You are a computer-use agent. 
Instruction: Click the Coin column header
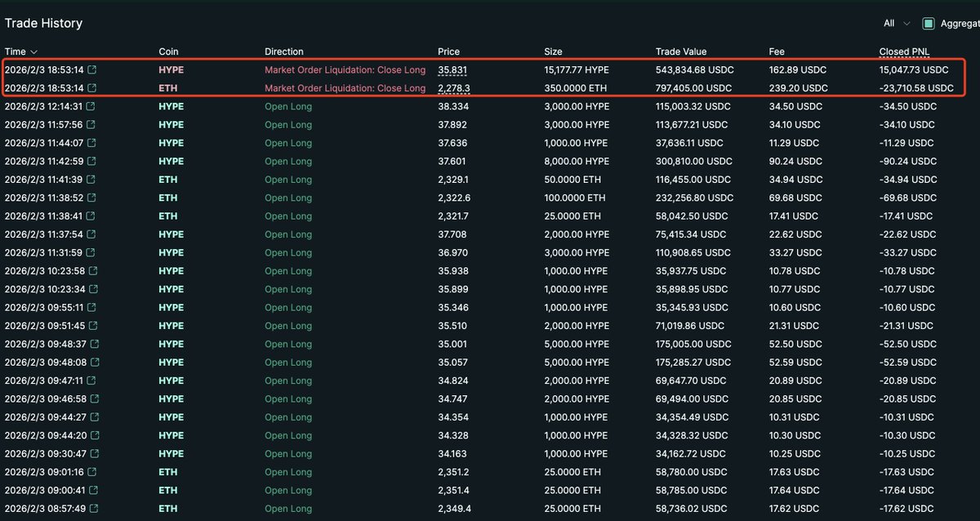point(168,51)
